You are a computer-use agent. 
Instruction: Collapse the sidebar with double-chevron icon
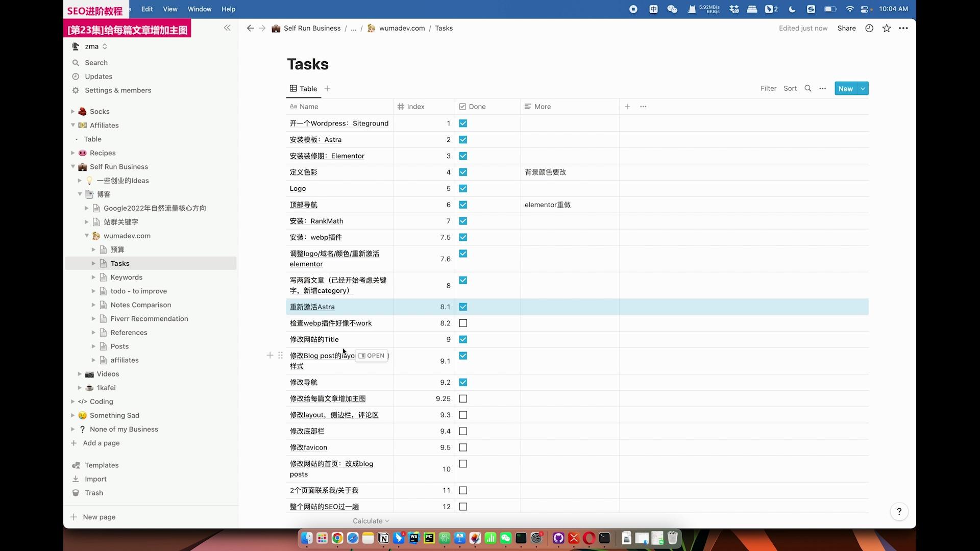coord(227,28)
